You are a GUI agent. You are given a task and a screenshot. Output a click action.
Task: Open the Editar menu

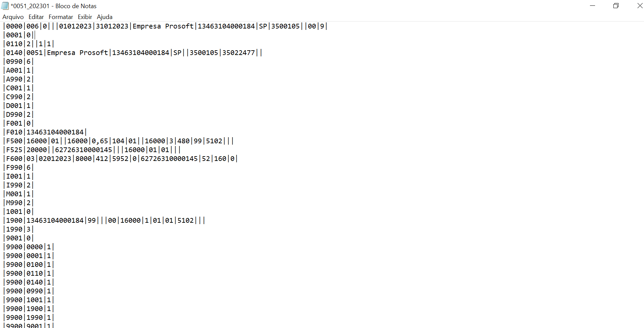[36, 17]
